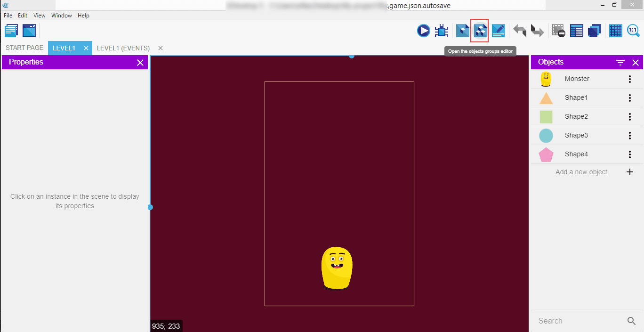The width and height of the screenshot is (644, 332).
Task: Open the instances list panel
Action: coord(577,31)
